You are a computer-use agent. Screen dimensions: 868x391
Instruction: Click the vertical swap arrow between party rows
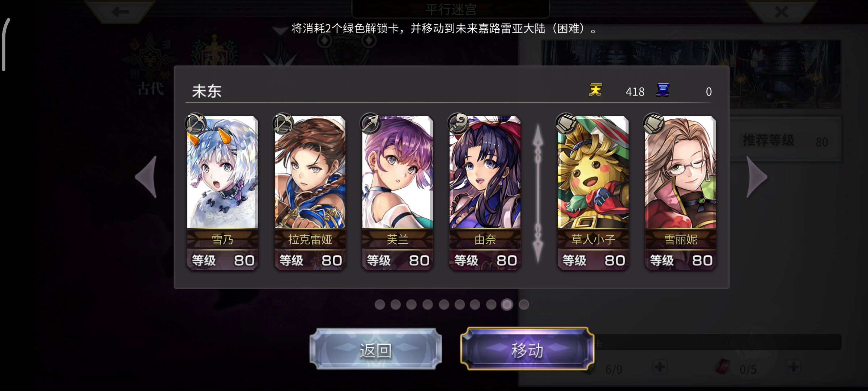538,193
